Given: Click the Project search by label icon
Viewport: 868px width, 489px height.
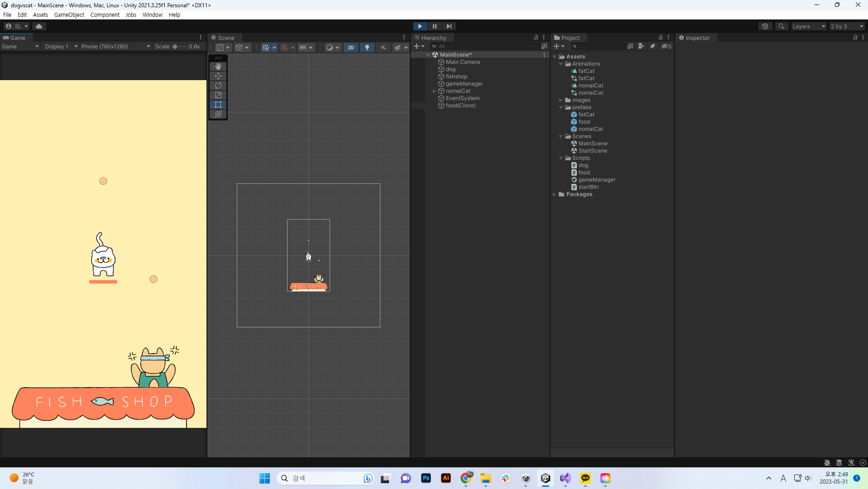Looking at the screenshot, I should pos(652,46).
